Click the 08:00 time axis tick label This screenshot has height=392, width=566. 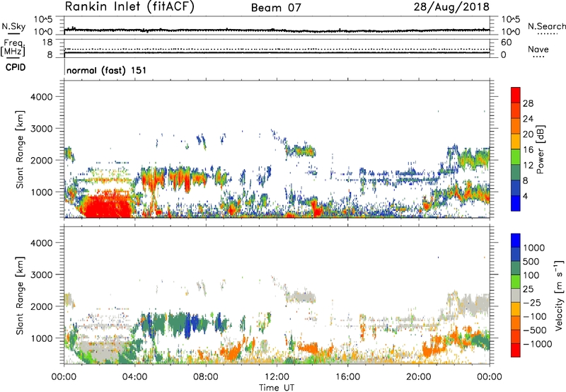(206, 377)
